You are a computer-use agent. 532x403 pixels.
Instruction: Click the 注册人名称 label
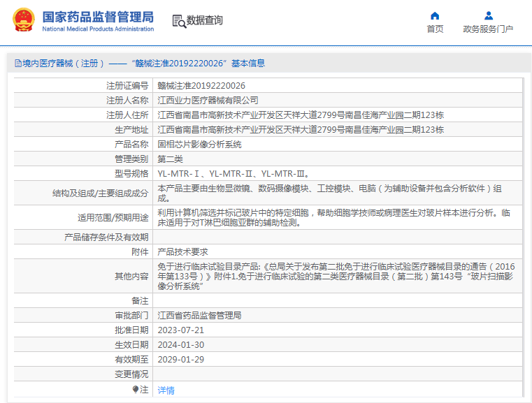tap(127, 101)
